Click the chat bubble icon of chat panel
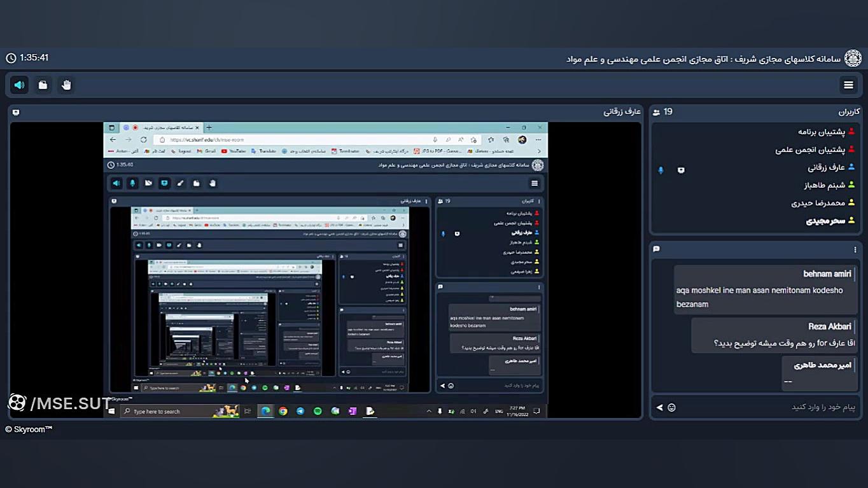868x488 pixels. [657, 249]
